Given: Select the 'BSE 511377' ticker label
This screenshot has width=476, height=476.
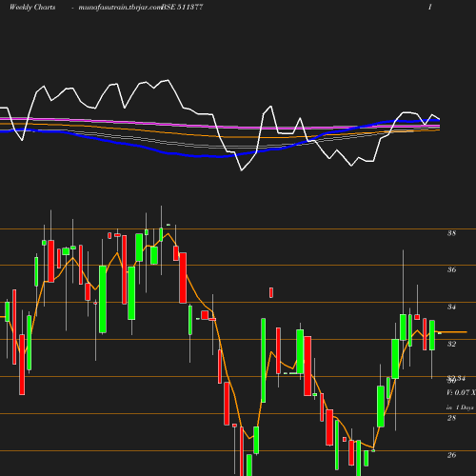Looking at the screenshot, I should [x=182, y=8].
